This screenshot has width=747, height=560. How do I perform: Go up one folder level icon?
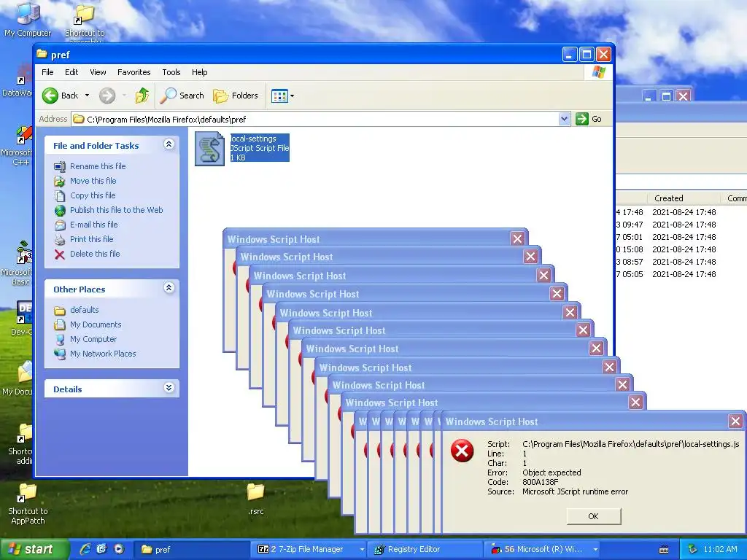click(142, 96)
